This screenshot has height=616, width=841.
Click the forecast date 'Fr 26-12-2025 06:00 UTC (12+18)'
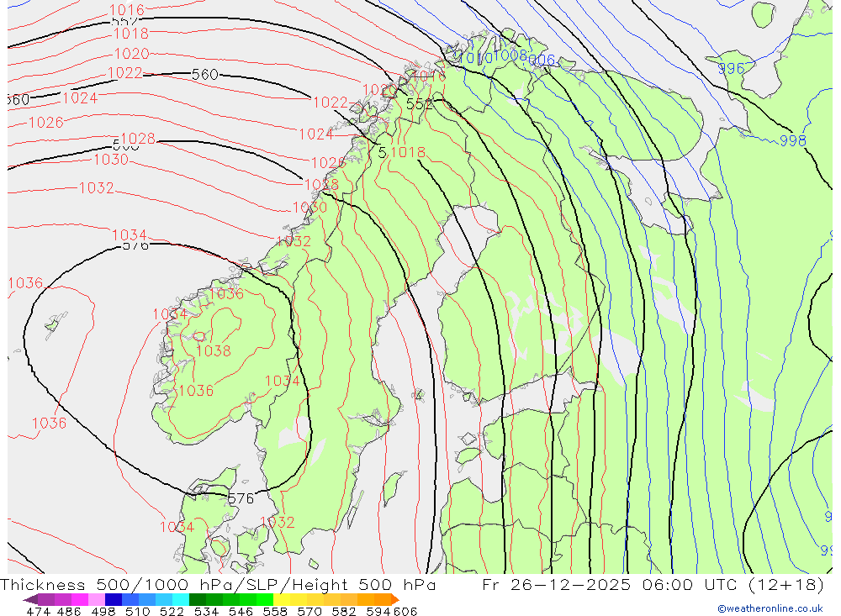click(653, 584)
